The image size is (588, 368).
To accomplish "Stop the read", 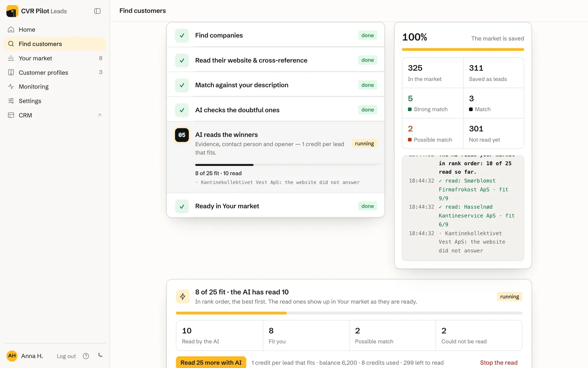I will pyautogui.click(x=499, y=362).
